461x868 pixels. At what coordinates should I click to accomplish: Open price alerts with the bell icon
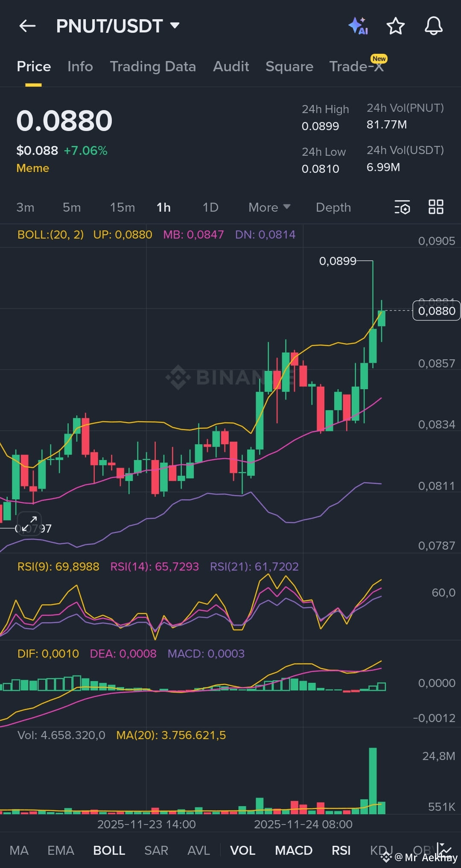click(433, 26)
